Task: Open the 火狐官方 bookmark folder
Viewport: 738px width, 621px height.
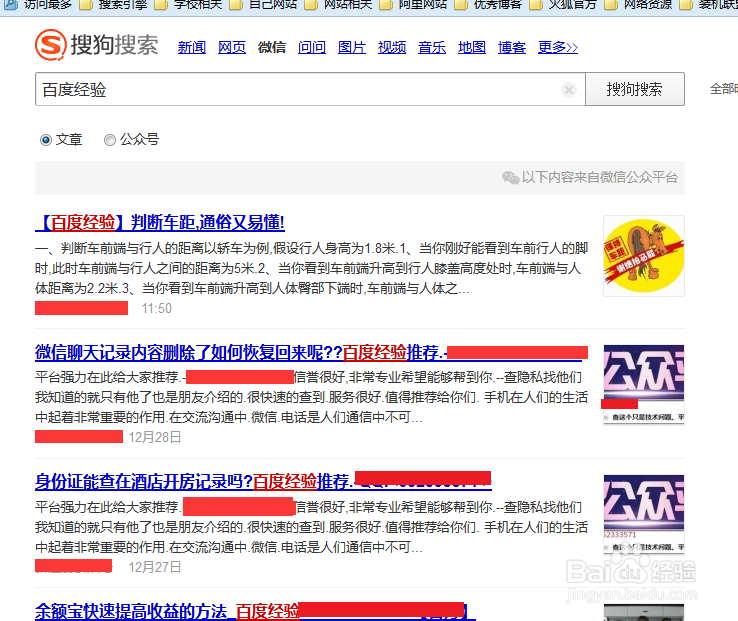Action: point(563,5)
